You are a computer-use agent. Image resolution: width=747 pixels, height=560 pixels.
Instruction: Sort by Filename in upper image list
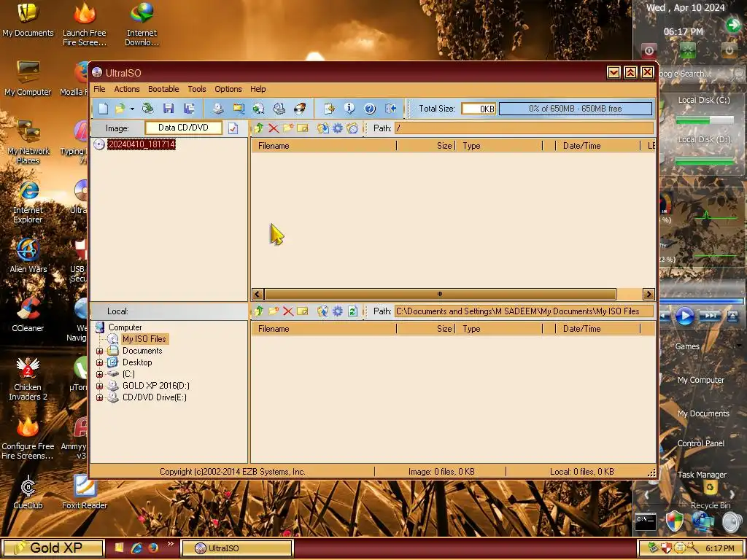(324, 146)
